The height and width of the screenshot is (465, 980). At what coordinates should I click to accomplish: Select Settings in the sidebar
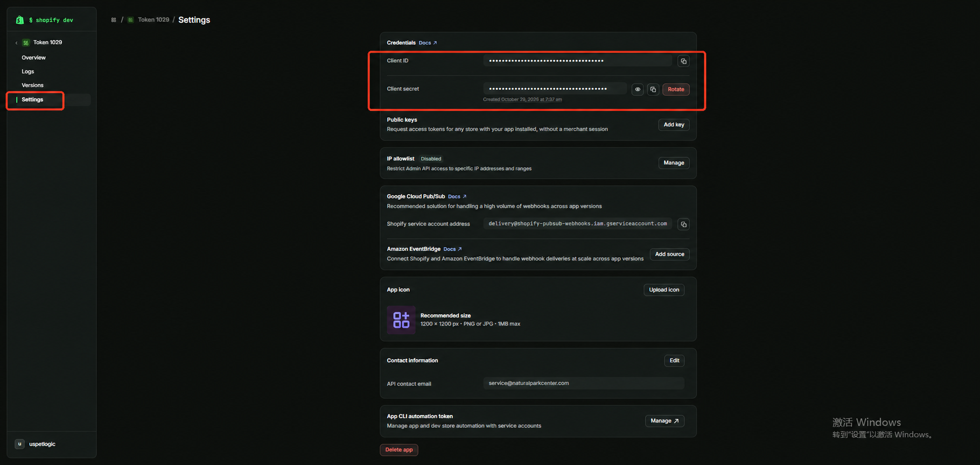pyautogui.click(x=32, y=100)
